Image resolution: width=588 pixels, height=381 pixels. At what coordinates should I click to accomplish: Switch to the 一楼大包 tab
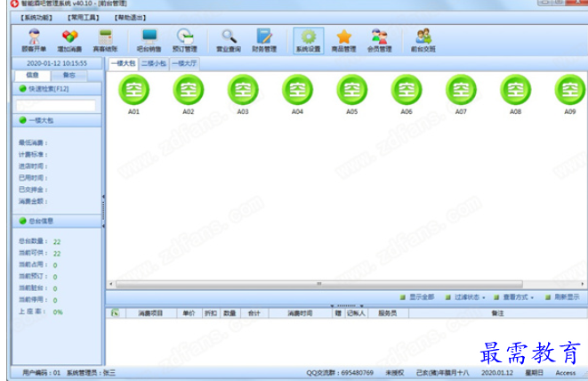tap(124, 63)
